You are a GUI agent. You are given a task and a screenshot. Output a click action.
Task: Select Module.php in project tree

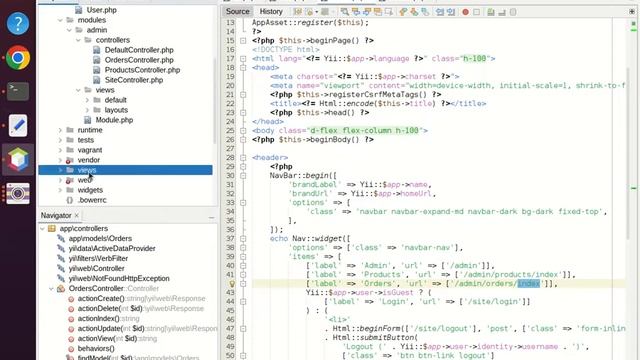coord(114,120)
